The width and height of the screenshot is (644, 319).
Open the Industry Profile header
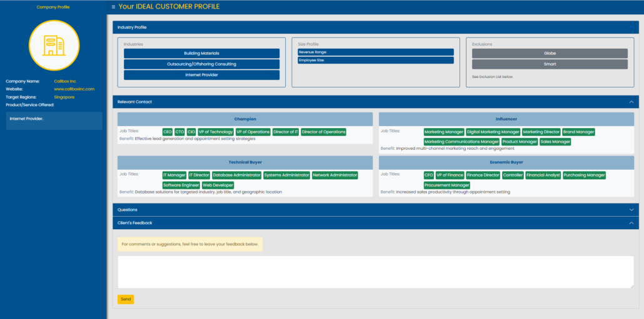376,27
